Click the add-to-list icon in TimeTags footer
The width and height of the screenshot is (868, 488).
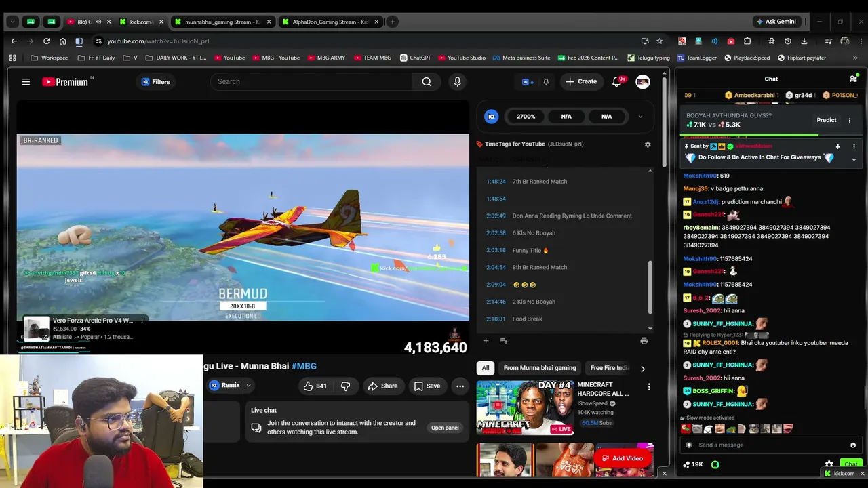click(504, 340)
